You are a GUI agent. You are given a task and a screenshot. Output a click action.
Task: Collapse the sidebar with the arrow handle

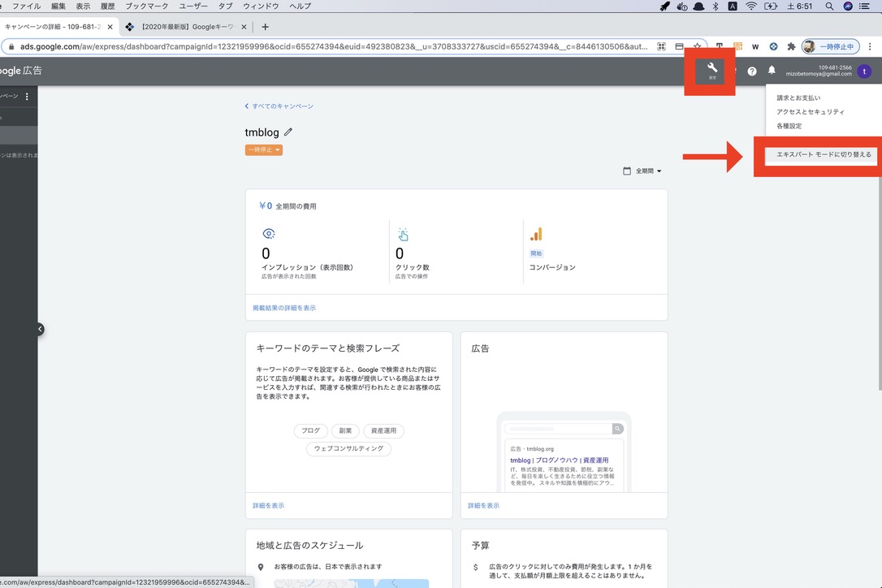pyautogui.click(x=40, y=329)
